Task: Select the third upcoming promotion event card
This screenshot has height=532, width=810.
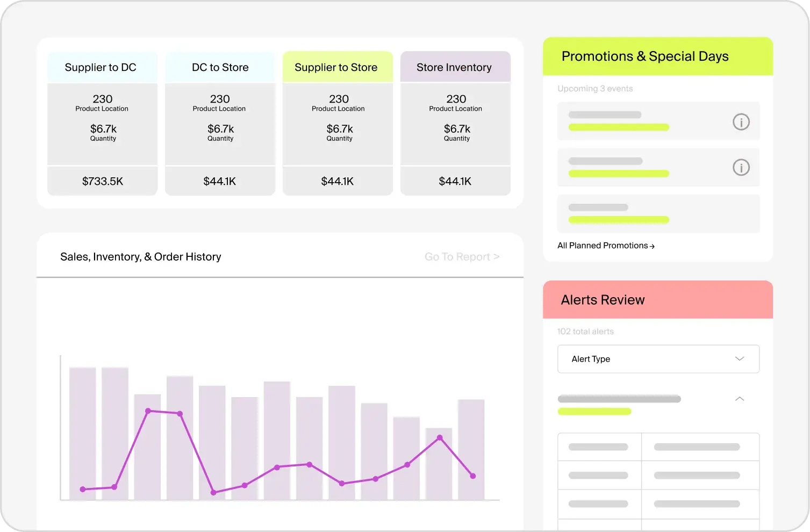Action: [x=658, y=213]
